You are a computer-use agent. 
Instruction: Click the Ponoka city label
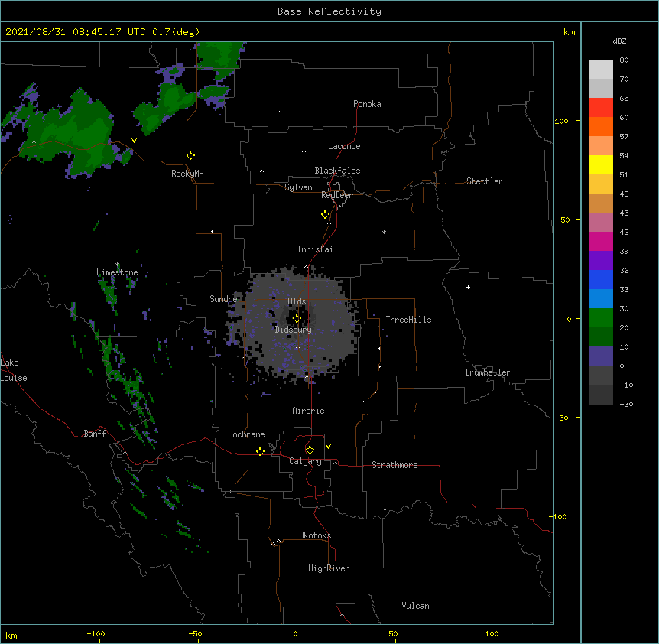(x=367, y=104)
